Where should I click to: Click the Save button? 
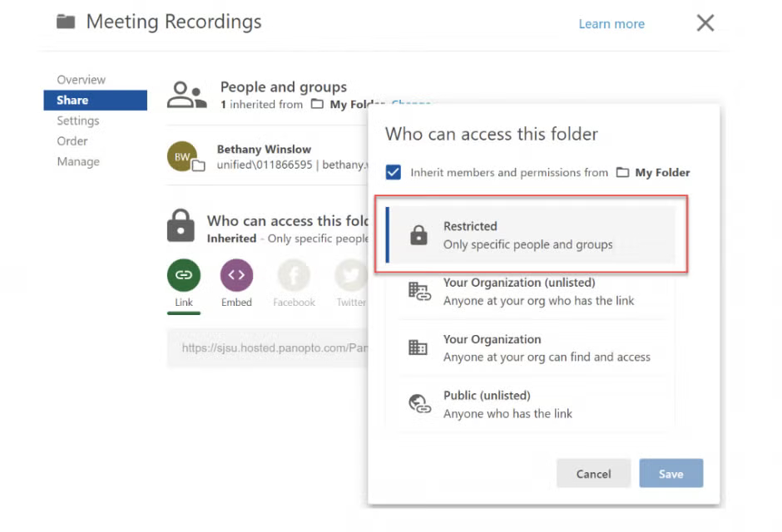(671, 473)
